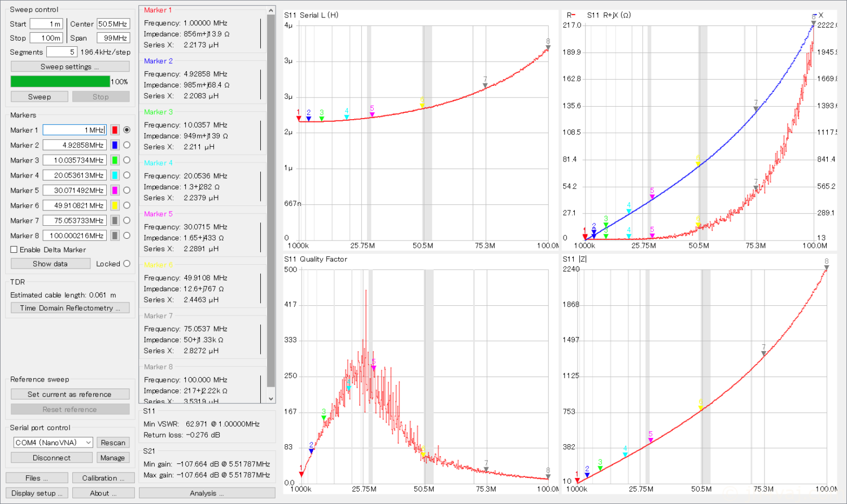Toggle the Locked marker radio option
This screenshot has width=847, height=504.
[x=126, y=264]
